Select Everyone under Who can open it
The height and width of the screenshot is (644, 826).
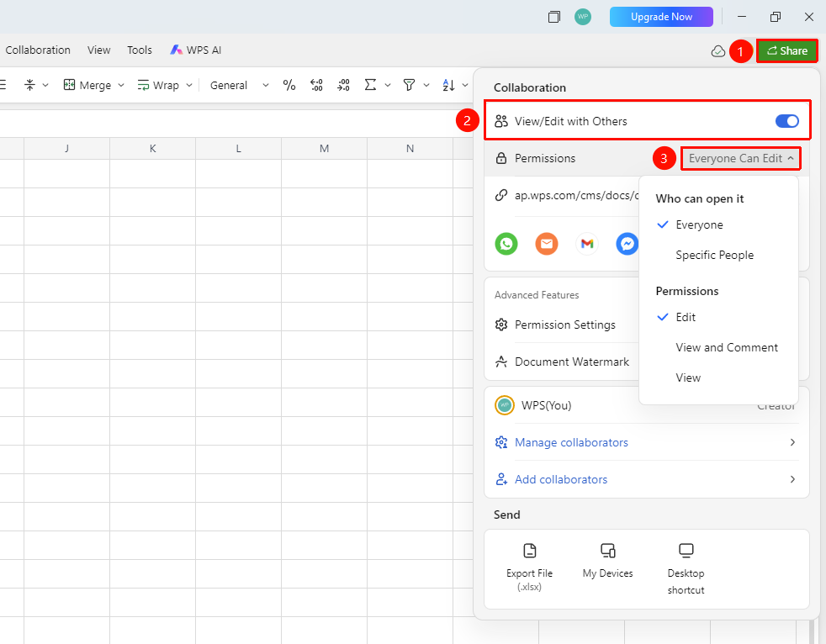coord(699,224)
